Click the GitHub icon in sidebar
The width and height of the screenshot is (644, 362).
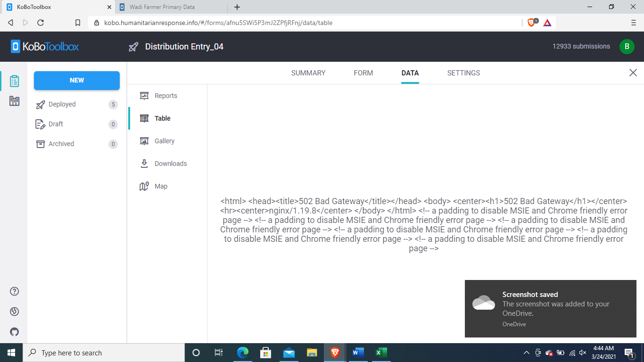click(14, 332)
